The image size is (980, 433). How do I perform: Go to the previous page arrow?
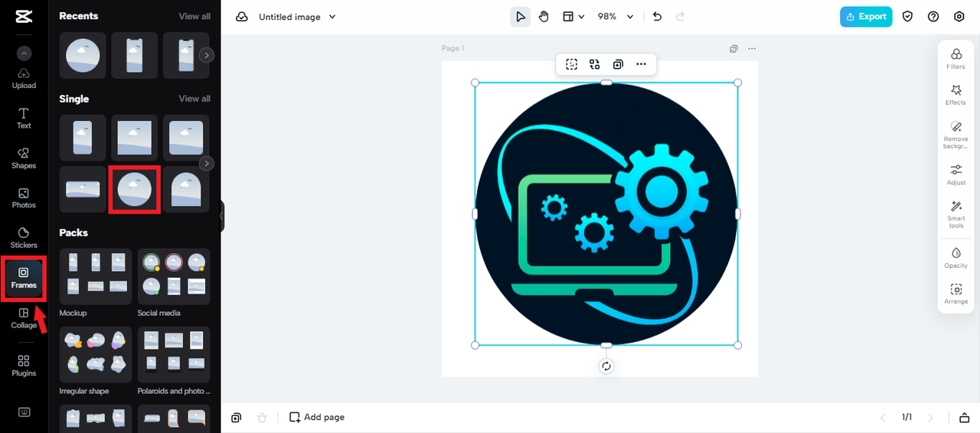tap(883, 418)
